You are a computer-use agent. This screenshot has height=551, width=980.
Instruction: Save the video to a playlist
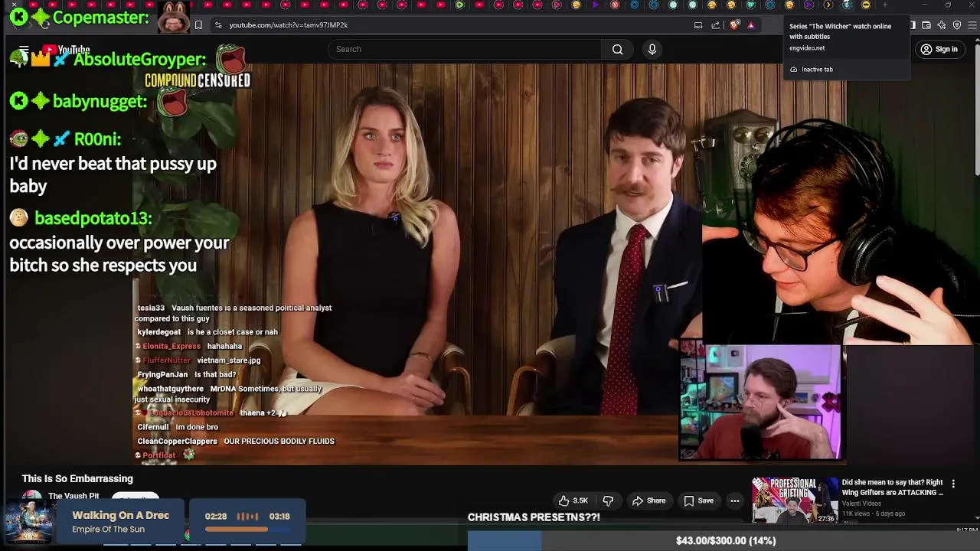[x=698, y=500]
